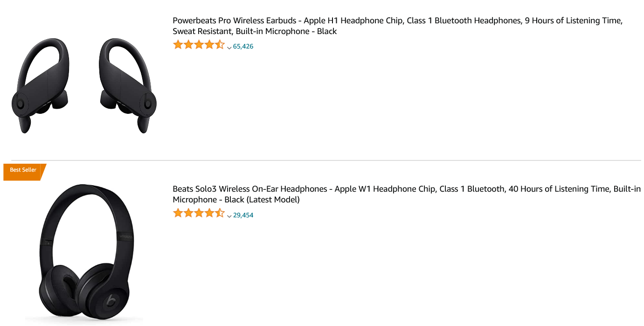Click the middle star of the Powerbeats rating
This screenshot has width=644, height=326.
point(199,45)
